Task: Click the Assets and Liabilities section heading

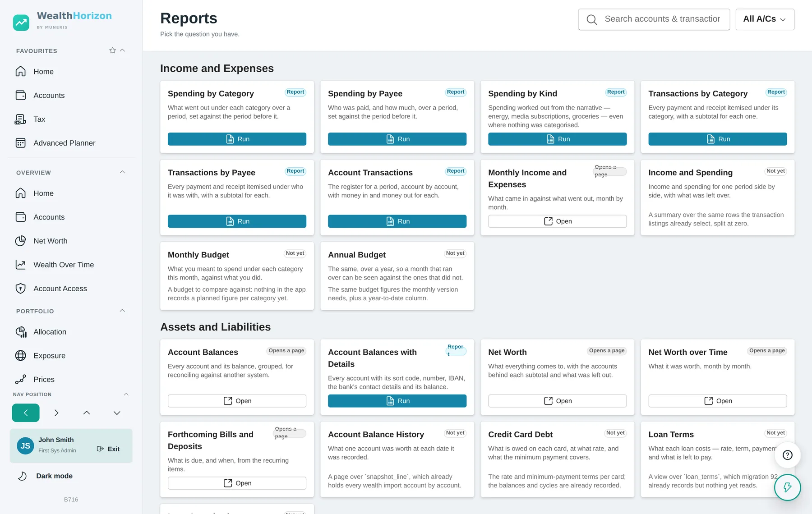Action: pyautogui.click(x=216, y=327)
